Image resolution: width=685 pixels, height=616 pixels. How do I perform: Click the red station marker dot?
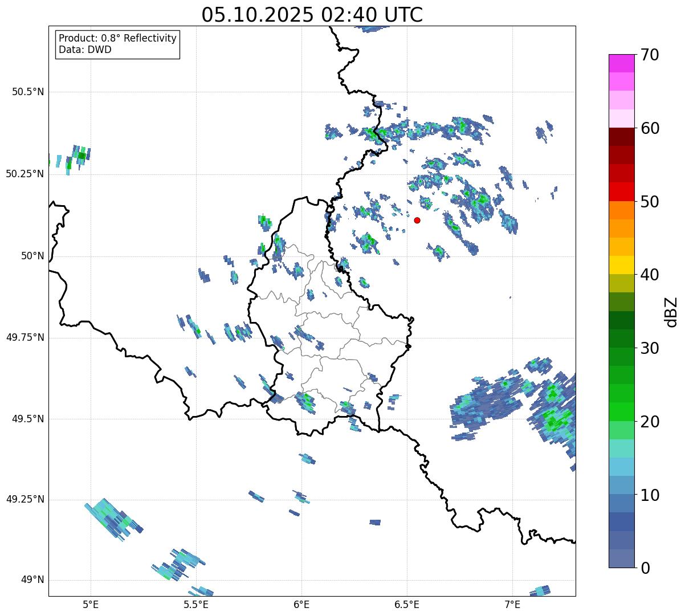pyautogui.click(x=417, y=220)
